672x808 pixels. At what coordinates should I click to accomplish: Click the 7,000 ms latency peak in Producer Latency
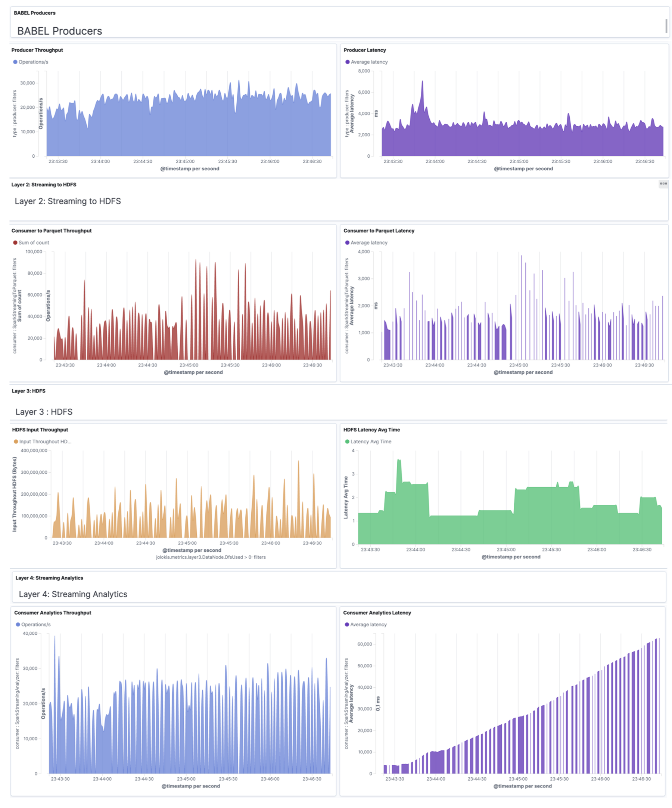pos(422,82)
